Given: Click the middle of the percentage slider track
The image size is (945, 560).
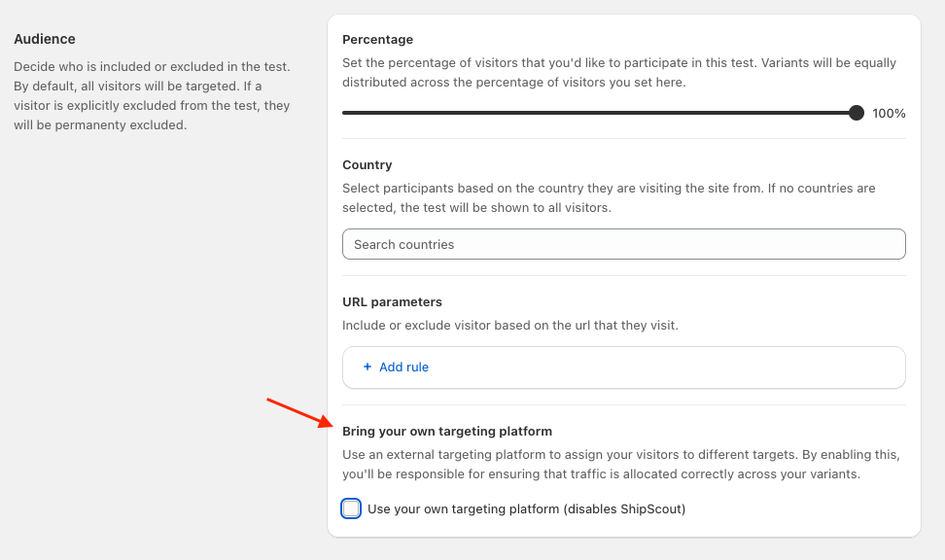Looking at the screenshot, I should [x=598, y=113].
